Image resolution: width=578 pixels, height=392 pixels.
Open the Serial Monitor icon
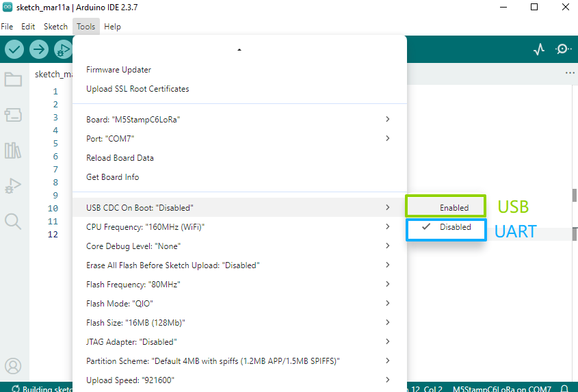(x=563, y=49)
